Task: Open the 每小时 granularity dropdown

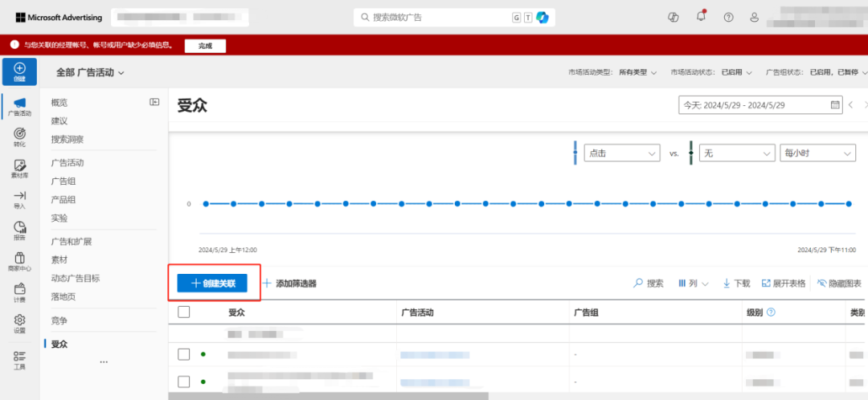Action: (817, 153)
